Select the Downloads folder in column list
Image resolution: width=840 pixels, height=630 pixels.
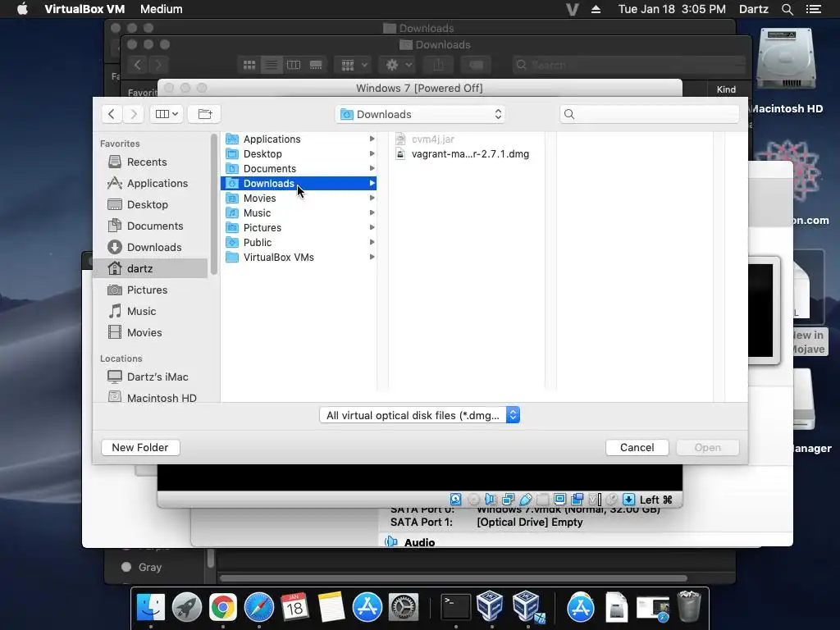[x=299, y=183]
